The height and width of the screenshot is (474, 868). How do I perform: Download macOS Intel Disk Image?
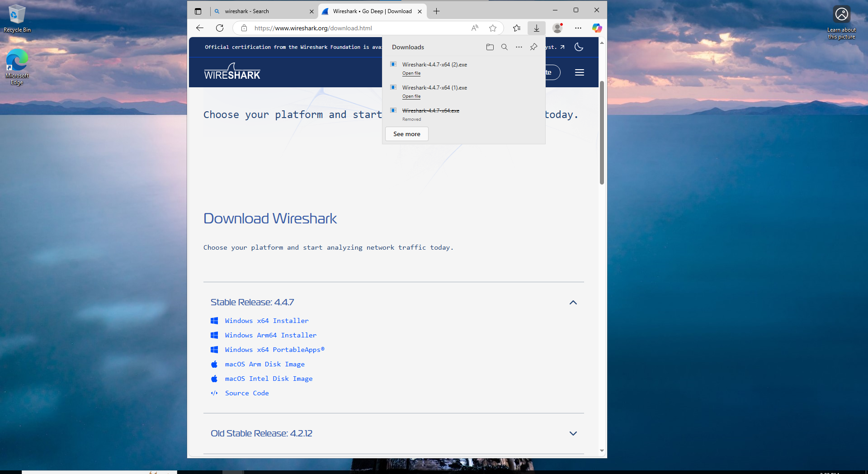[269, 379]
